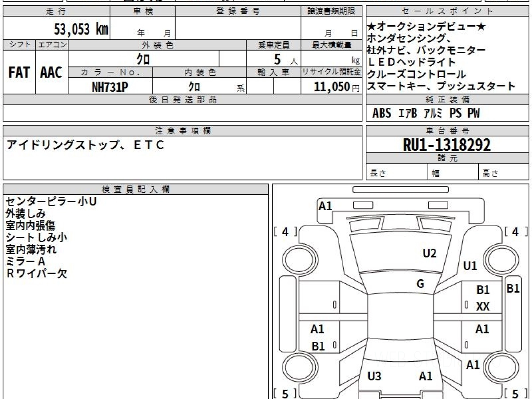Click the U1 mark on the fender
532x399 pixels.
tap(470, 266)
